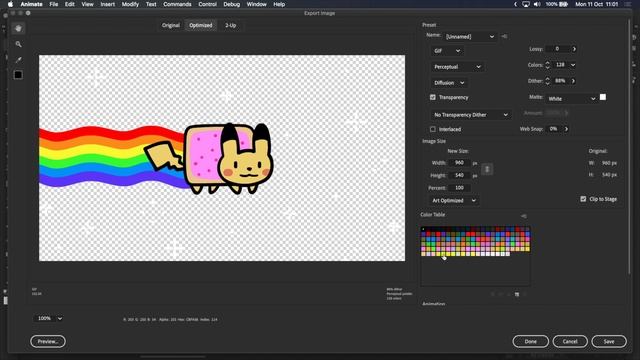640x360 pixels.
Task: Toggle the Clip to Stage checkbox
Action: (x=583, y=199)
